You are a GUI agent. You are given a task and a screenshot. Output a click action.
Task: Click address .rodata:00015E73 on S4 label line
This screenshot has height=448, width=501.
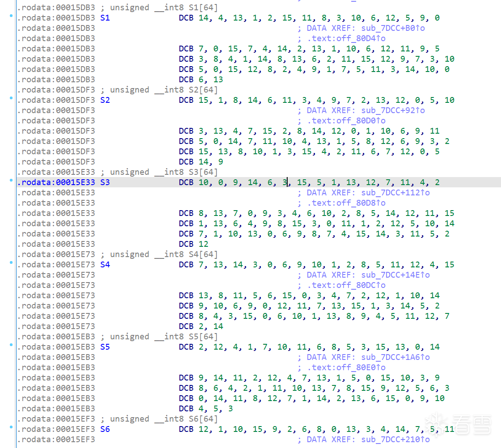tap(56, 265)
